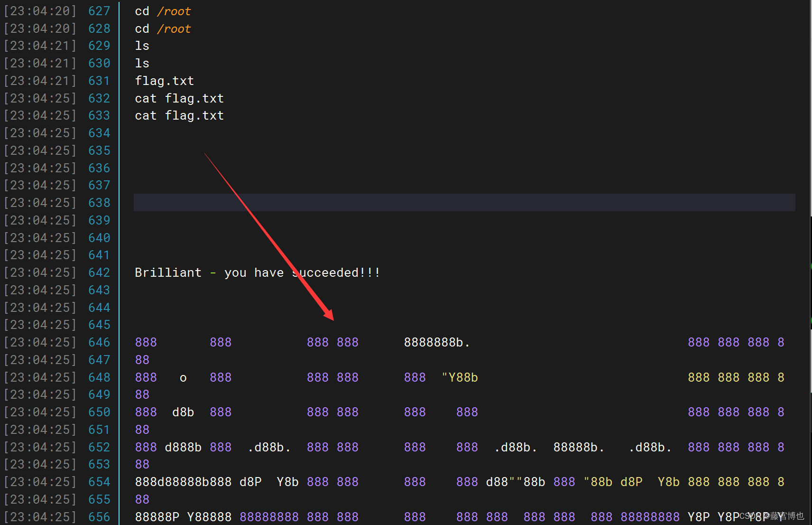Select the '88888b.' text on line 652

(579, 447)
